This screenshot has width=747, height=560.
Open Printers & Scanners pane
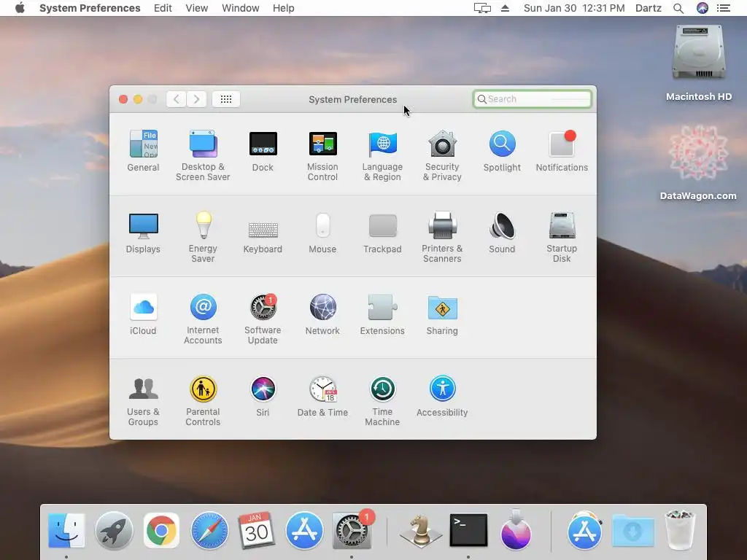click(x=443, y=237)
